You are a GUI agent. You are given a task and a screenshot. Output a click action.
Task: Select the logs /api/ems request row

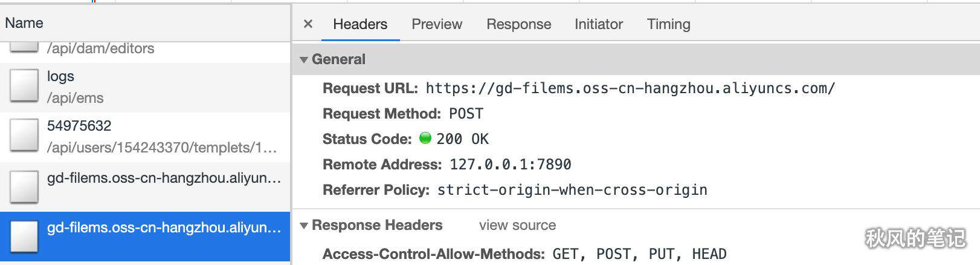tap(145, 87)
